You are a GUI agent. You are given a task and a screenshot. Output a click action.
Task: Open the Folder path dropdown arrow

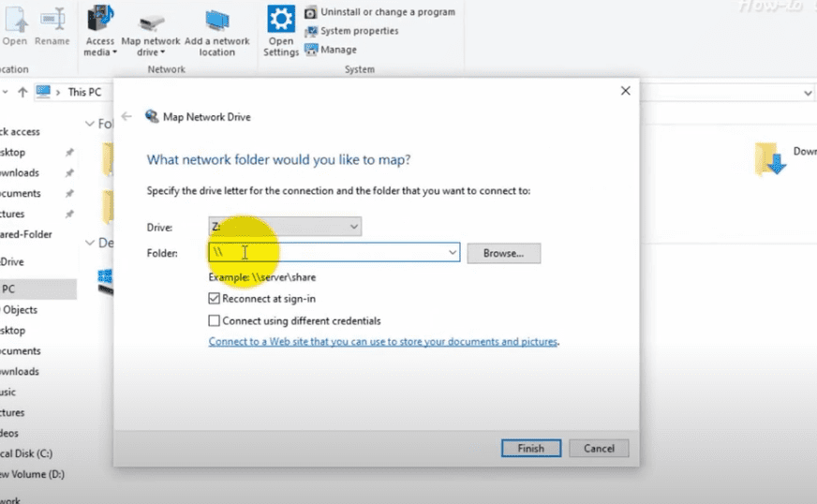453,253
